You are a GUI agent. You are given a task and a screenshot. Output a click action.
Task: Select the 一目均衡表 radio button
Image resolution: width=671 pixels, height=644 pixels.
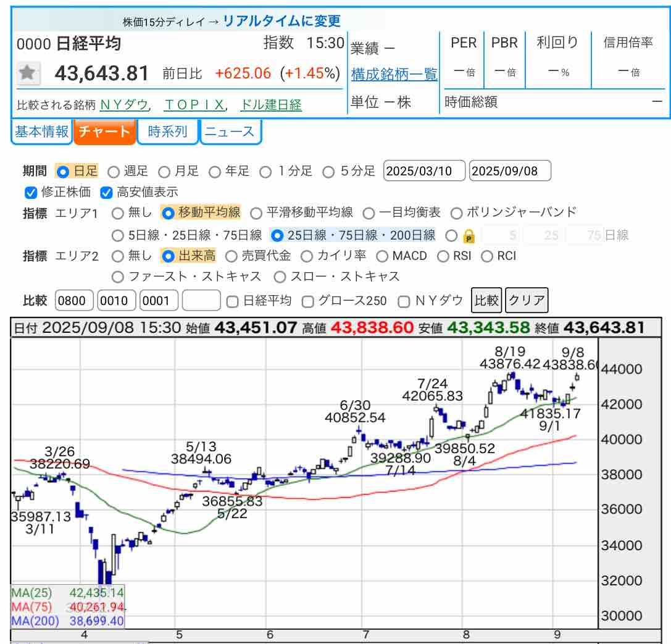click(x=369, y=213)
